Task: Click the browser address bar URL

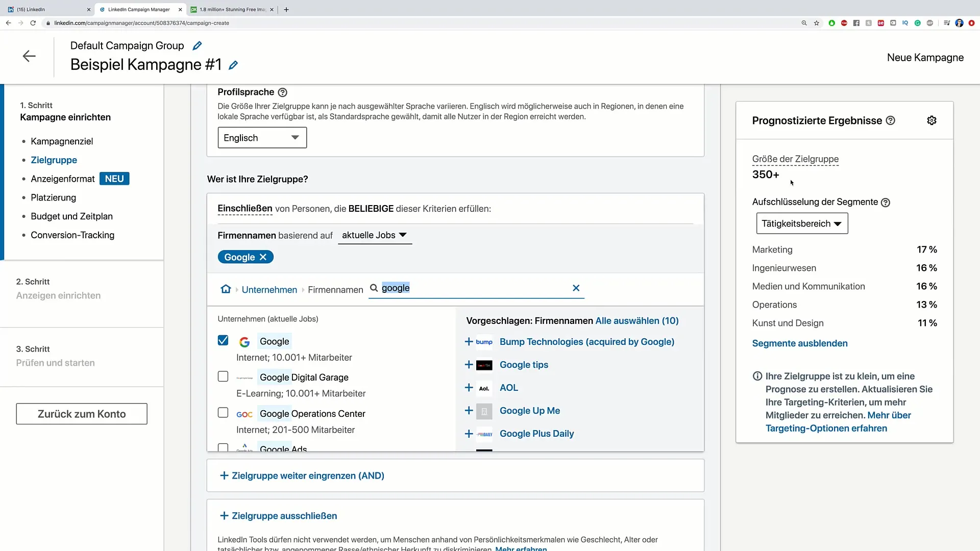Action: tap(141, 23)
